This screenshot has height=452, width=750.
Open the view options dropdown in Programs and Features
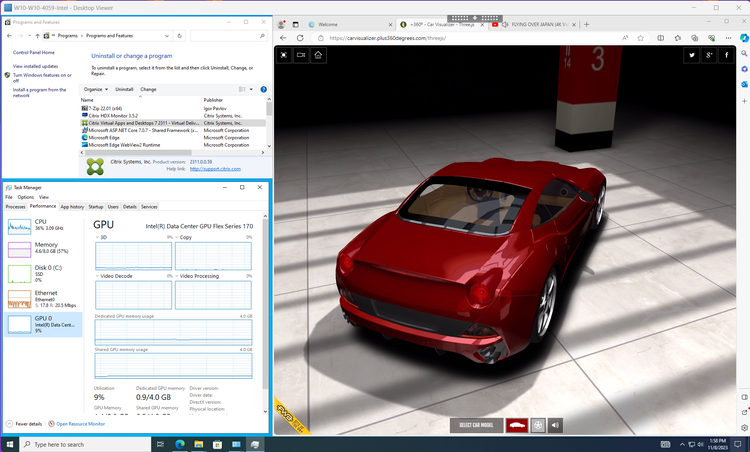coord(252,89)
